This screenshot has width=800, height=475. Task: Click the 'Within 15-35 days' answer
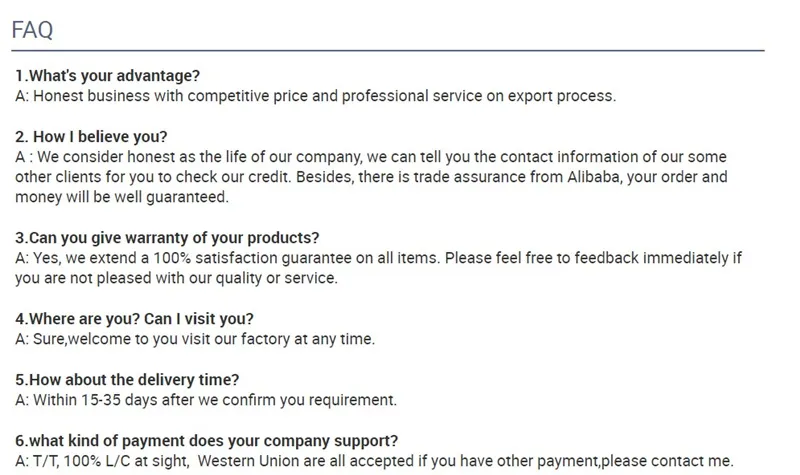click(206, 399)
